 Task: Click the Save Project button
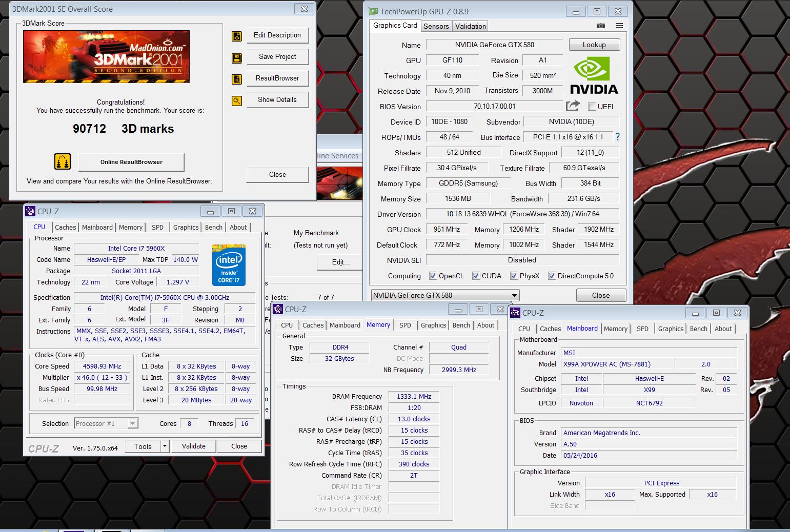tap(277, 57)
